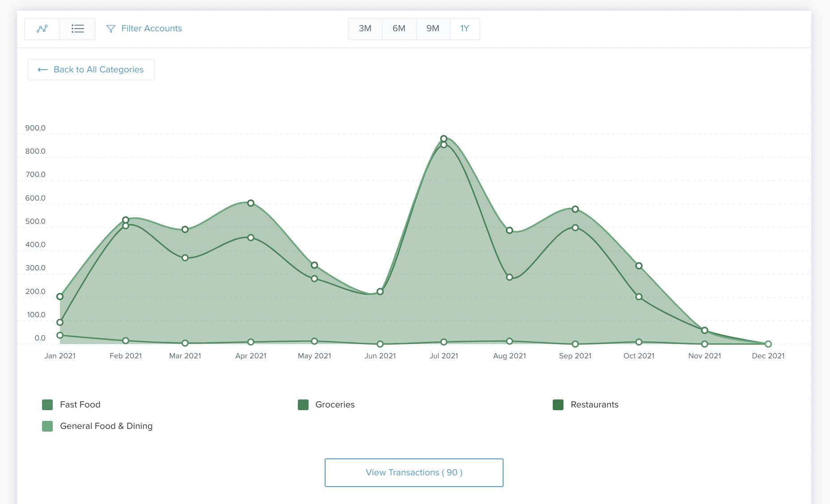
Task: Select the Sep 2021 data point on upper line
Action: tap(575, 208)
